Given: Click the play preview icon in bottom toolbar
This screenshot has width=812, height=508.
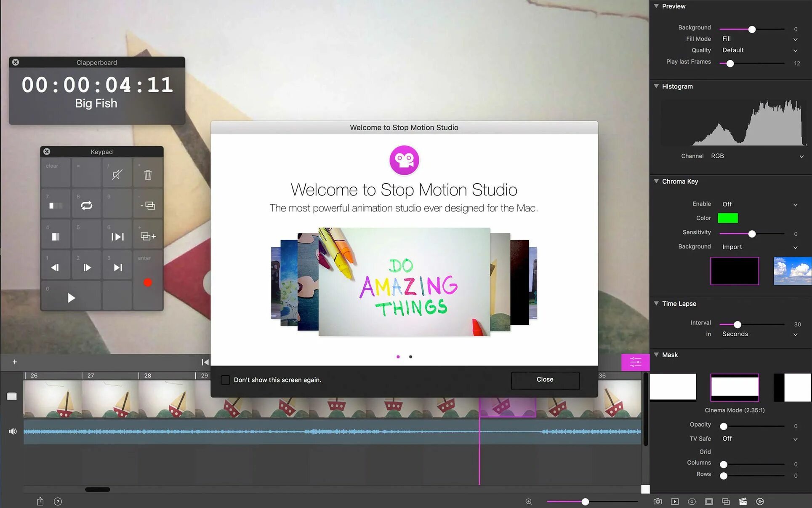Looking at the screenshot, I should (x=675, y=501).
